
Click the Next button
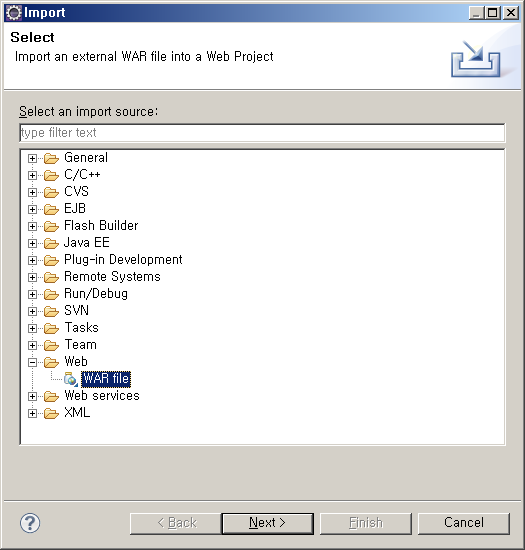click(x=268, y=523)
